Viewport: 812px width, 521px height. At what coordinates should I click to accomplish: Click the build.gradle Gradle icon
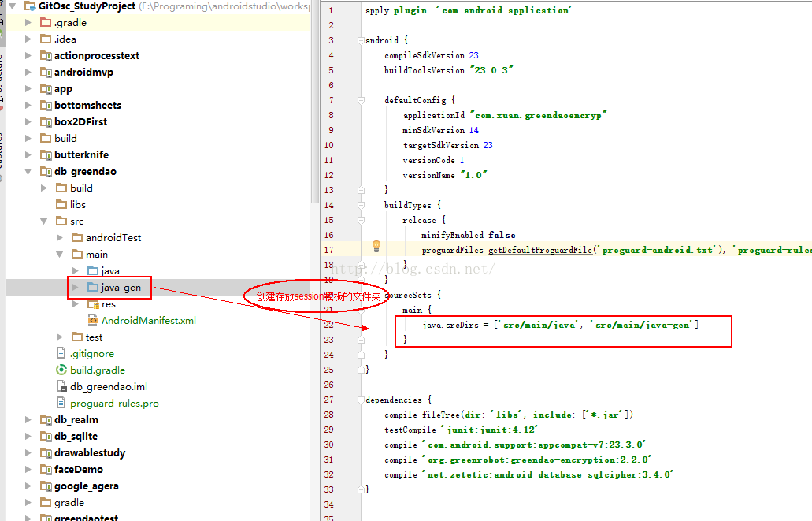click(x=61, y=370)
